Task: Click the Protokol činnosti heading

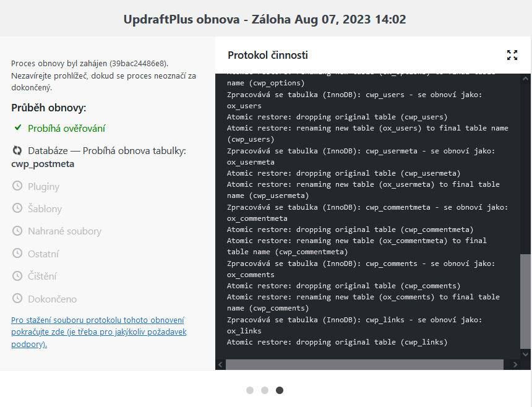Action: 268,55
